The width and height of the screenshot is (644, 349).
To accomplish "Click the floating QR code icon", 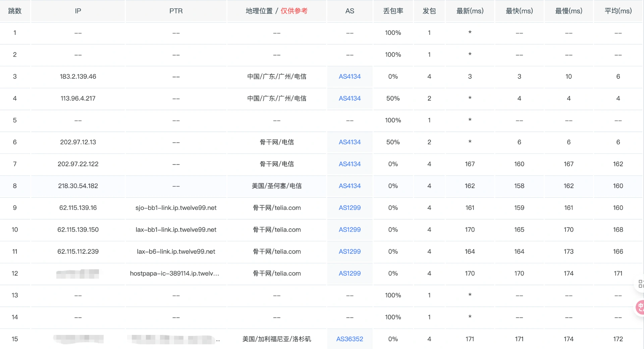I will [x=640, y=284].
